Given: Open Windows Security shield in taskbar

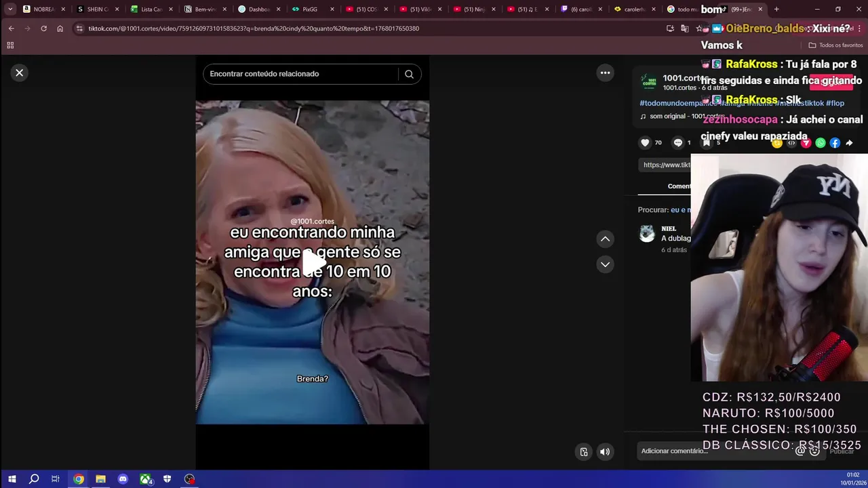Looking at the screenshot, I should click(x=167, y=479).
